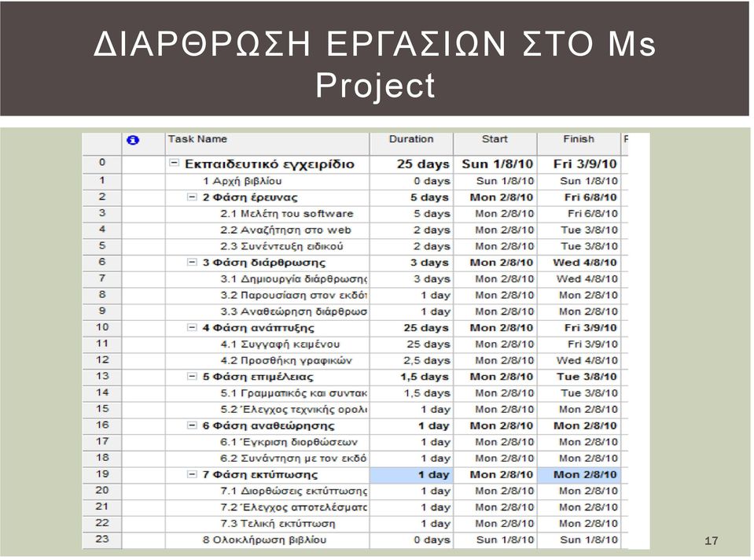Select the task 6.2 Συνάντηση με τον εκδότη

(x=294, y=459)
